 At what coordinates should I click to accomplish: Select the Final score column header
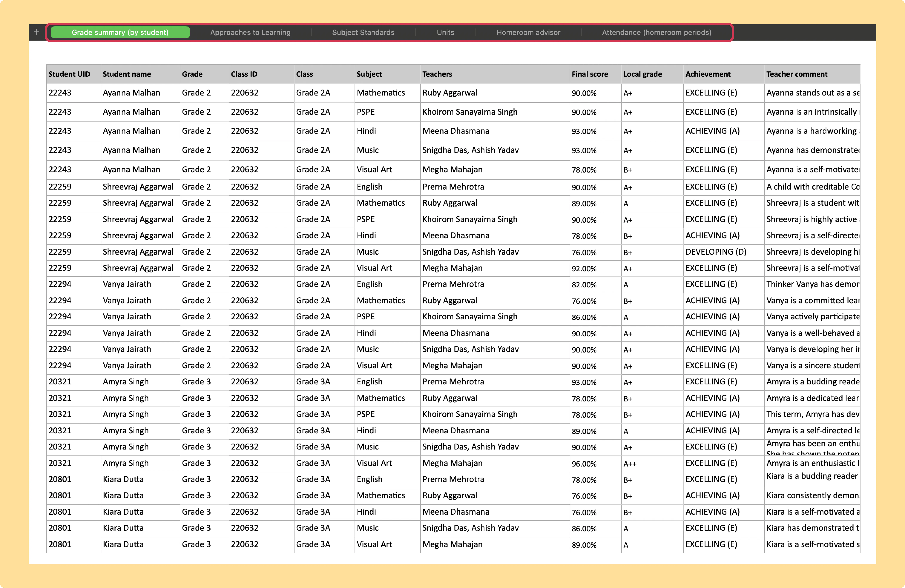(595, 74)
